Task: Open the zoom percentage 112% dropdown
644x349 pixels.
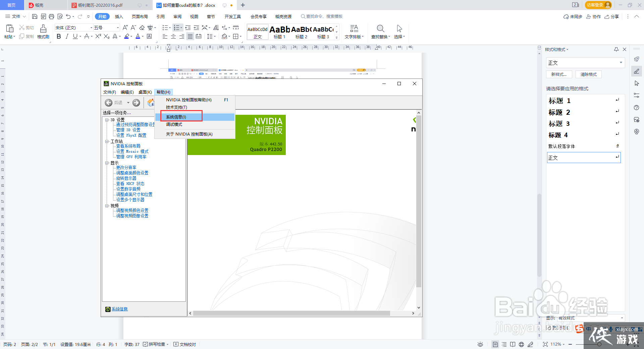Action: (x=557, y=344)
